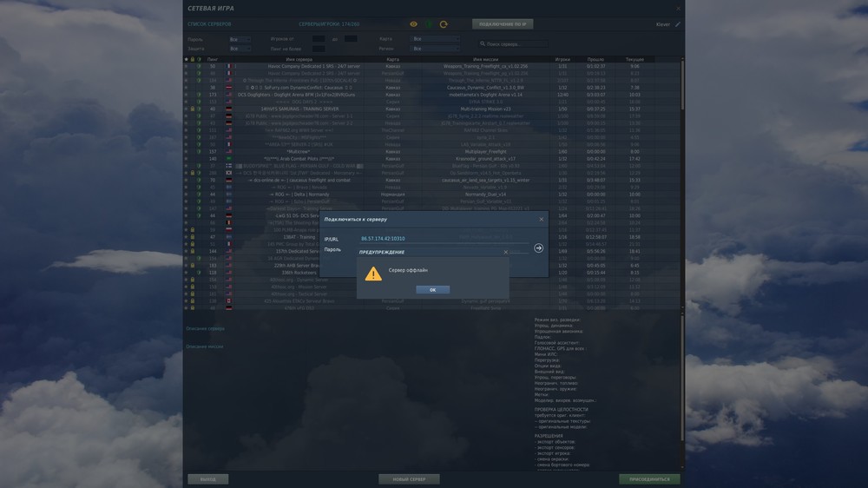Close the СЕТЕВАЯ ИГРА window
The height and width of the screenshot is (488, 868).
pos(678,9)
